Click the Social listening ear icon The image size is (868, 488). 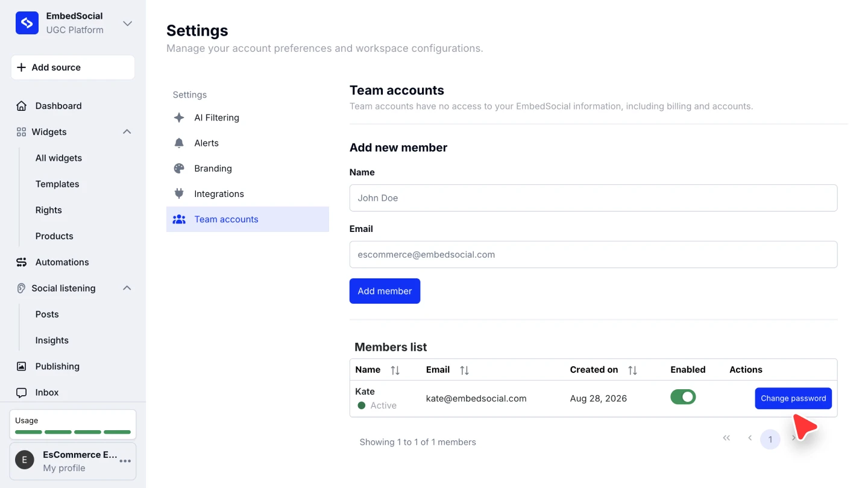pos(21,288)
